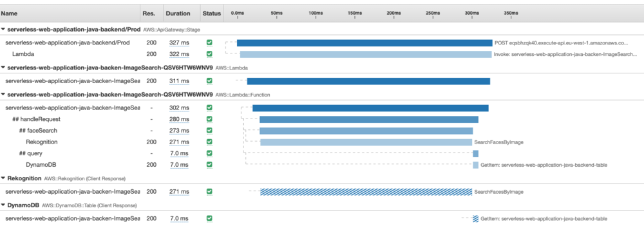
Task: Sort by the Res. column header
Action: pyautogui.click(x=149, y=13)
